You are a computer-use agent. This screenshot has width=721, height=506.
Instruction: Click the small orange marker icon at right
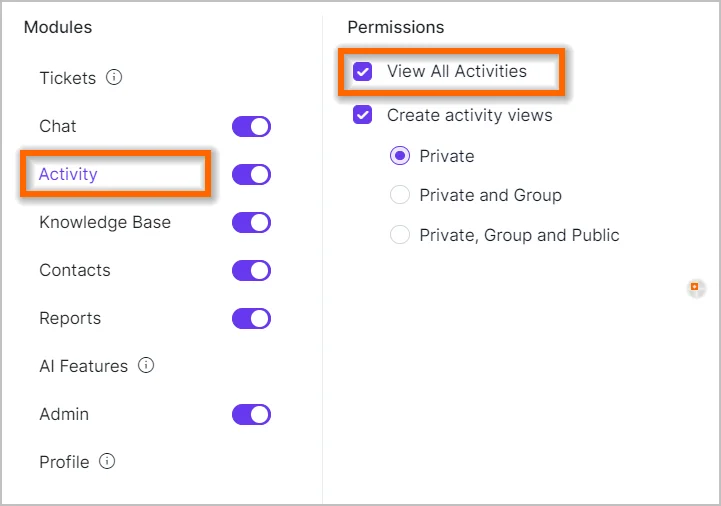click(x=696, y=288)
